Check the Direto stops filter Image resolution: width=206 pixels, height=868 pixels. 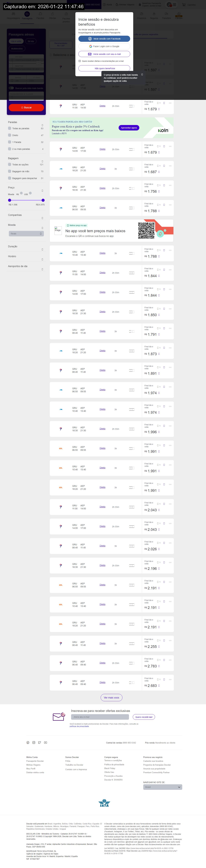[x=9, y=135]
